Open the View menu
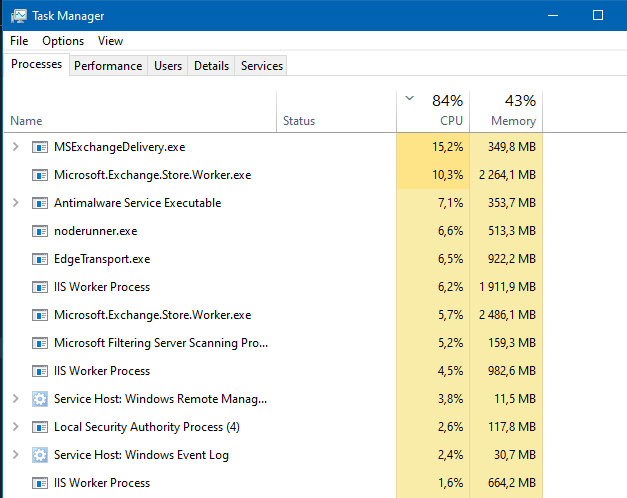 tap(110, 41)
